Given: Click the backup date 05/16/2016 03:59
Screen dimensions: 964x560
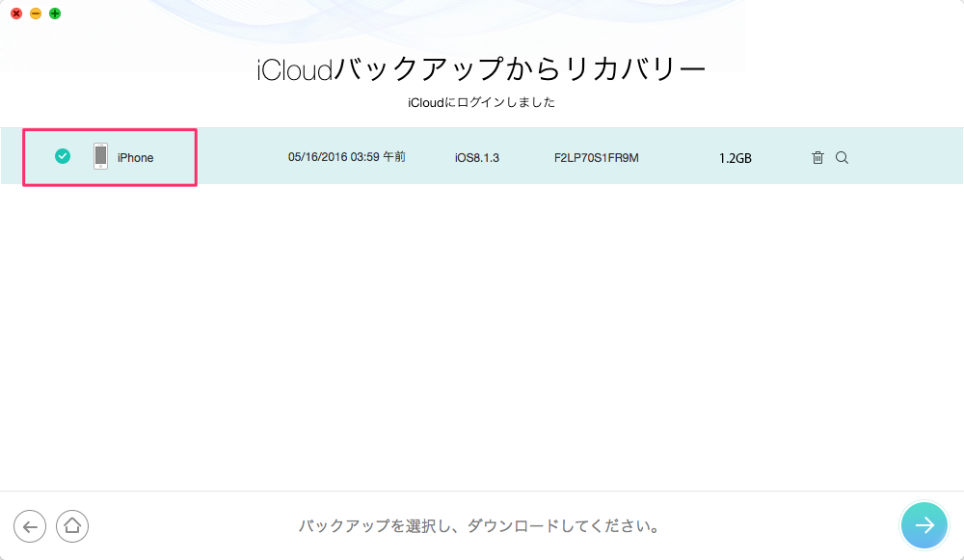Looking at the screenshot, I should point(347,157).
